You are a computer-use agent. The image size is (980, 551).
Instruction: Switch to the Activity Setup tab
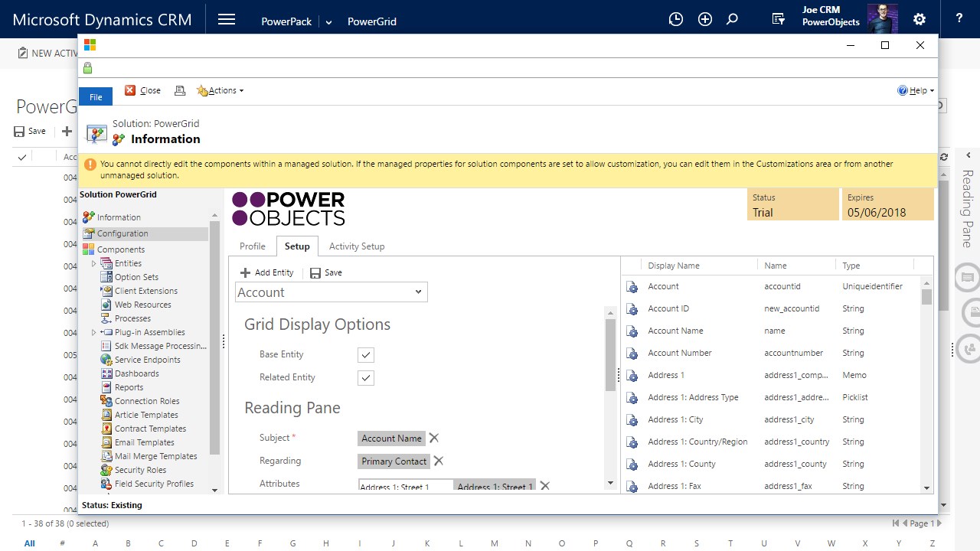(357, 246)
